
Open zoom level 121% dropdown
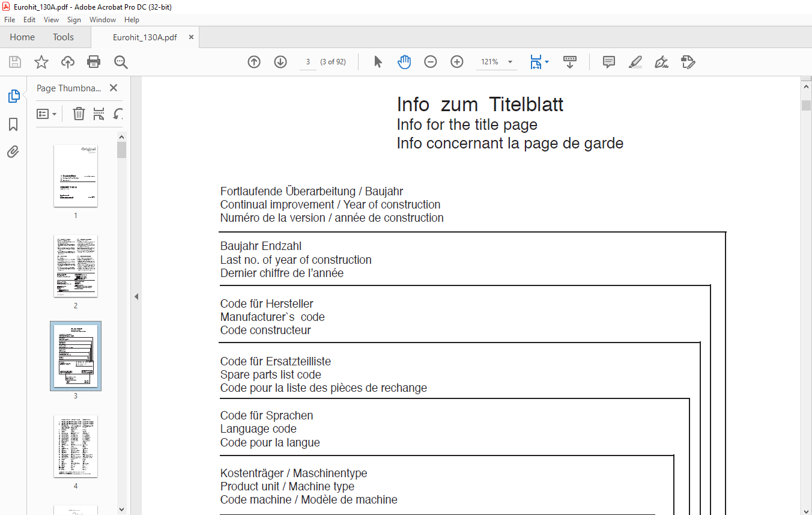click(511, 62)
